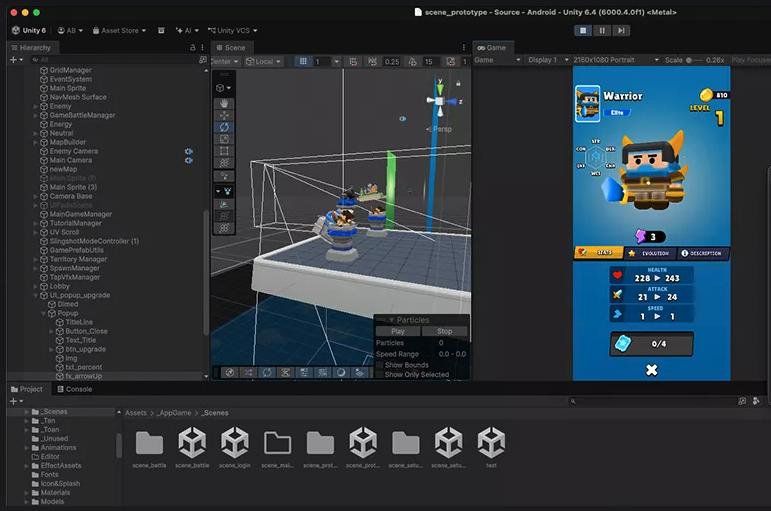
Task: Select the Move tool in Scene
Action: click(x=224, y=115)
